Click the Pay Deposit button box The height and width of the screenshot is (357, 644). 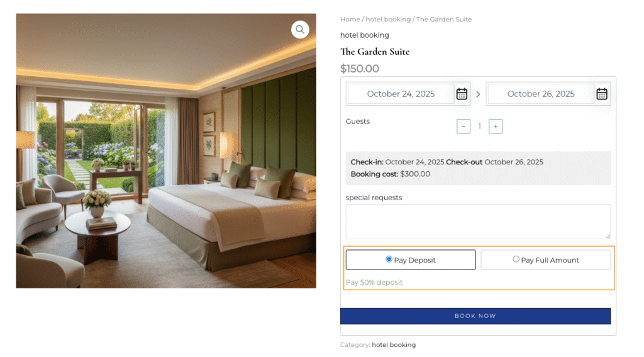pyautogui.click(x=411, y=259)
